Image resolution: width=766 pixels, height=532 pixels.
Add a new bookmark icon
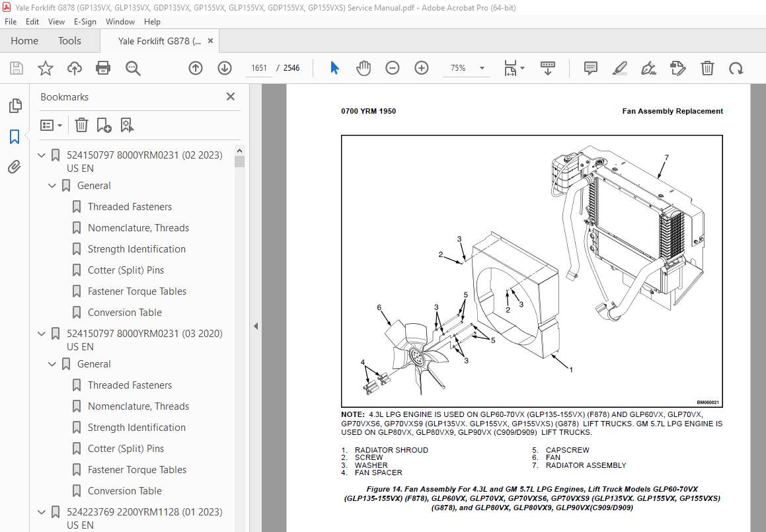pos(104,125)
